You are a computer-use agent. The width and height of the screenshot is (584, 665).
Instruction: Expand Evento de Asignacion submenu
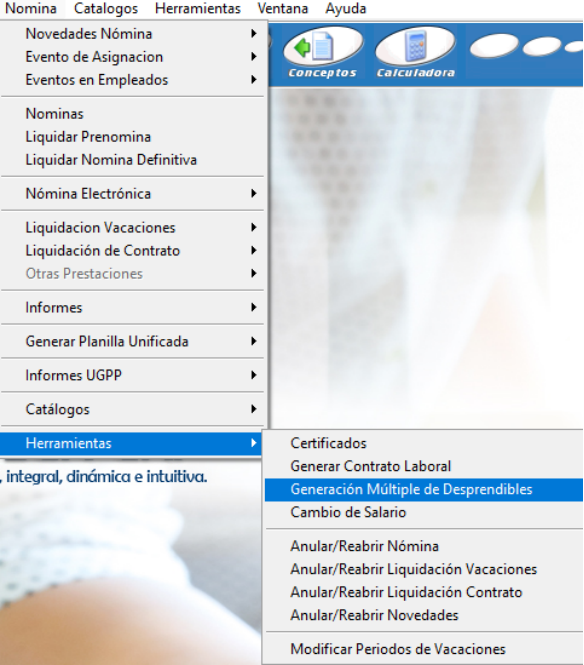tap(132, 57)
